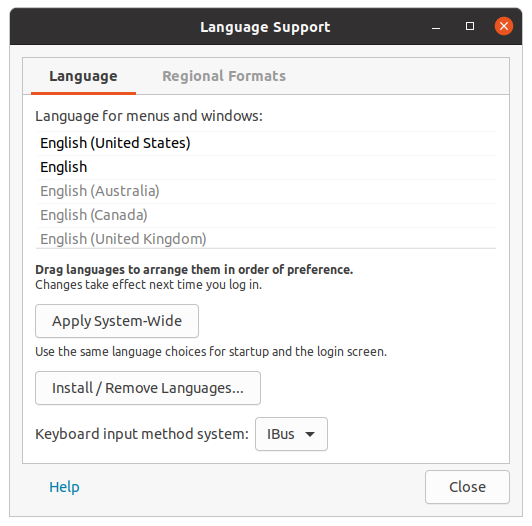Click the Close button at the bottom

(467, 487)
